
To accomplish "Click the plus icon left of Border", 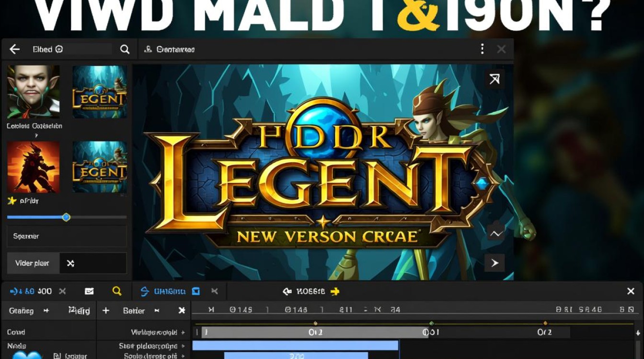I will pos(106,311).
